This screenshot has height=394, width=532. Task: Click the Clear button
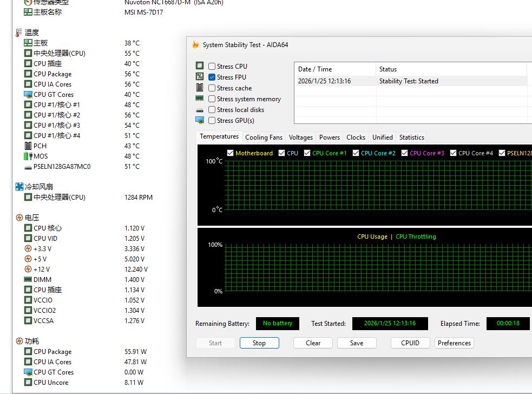click(313, 343)
